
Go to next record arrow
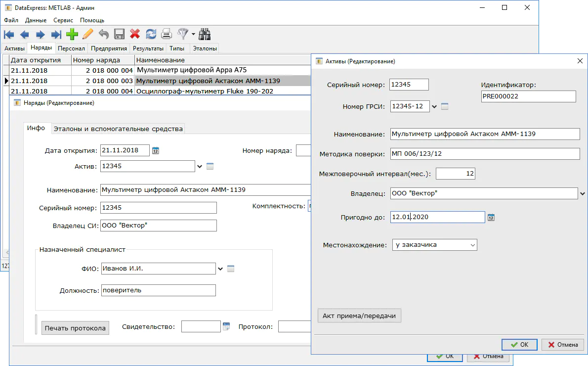point(41,35)
